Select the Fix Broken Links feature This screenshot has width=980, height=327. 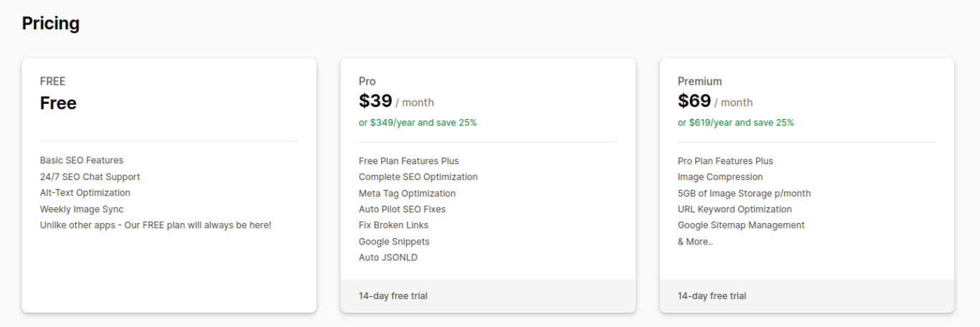coord(393,225)
